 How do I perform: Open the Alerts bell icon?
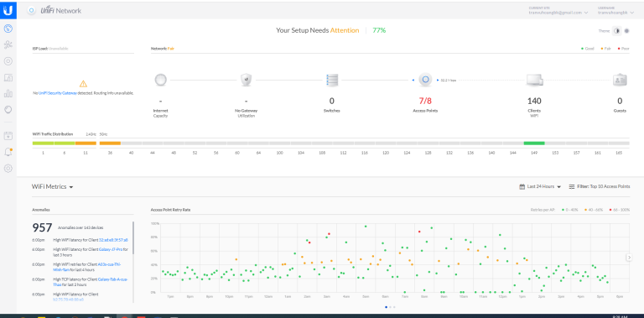[x=8, y=152]
